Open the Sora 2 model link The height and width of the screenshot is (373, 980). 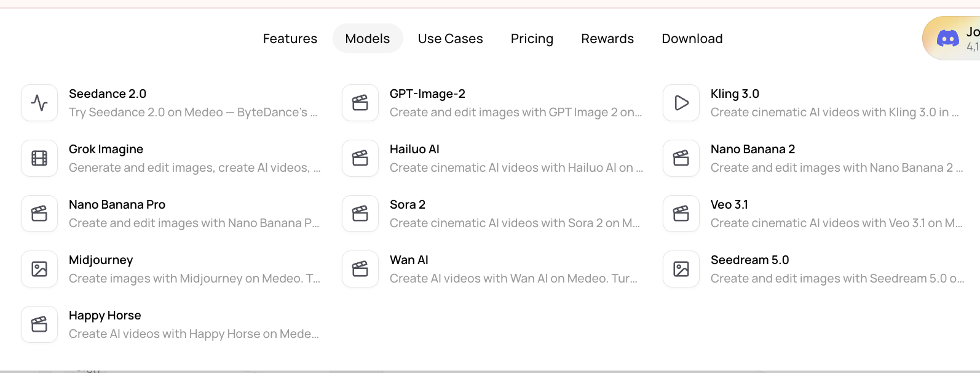pyautogui.click(x=492, y=214)
